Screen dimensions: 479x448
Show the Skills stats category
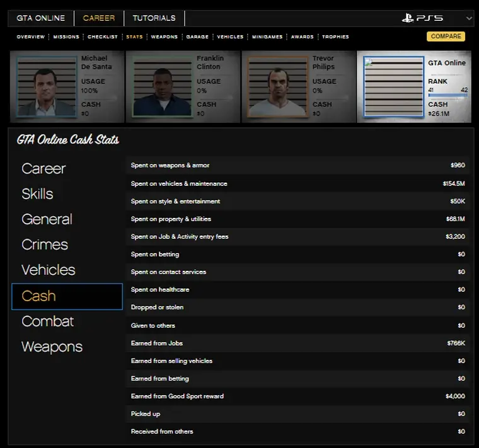coord(37,194)
